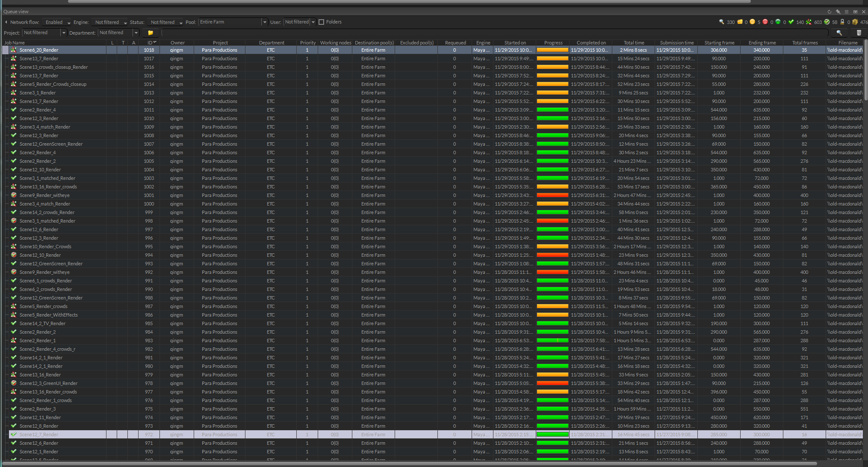
Task: Open the User filter dropdown
Action: 300,22
